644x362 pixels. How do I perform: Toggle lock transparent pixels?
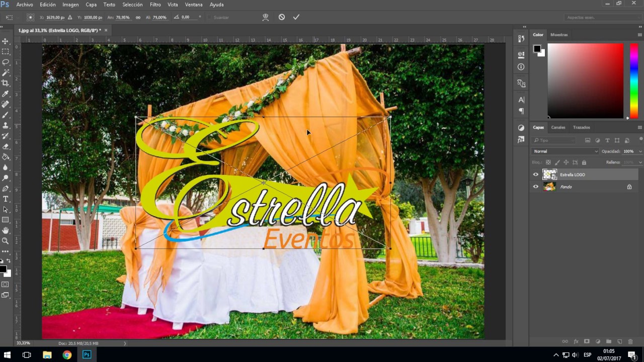pyautogui.click(x=548, y=162)
